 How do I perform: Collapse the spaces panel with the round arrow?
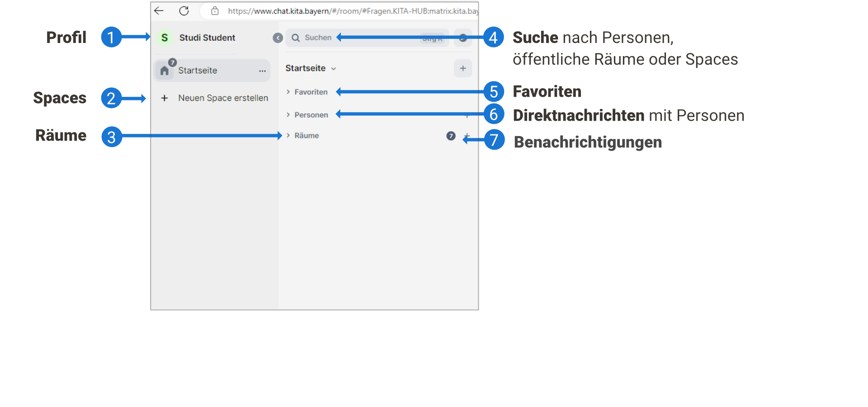[278, 38]
